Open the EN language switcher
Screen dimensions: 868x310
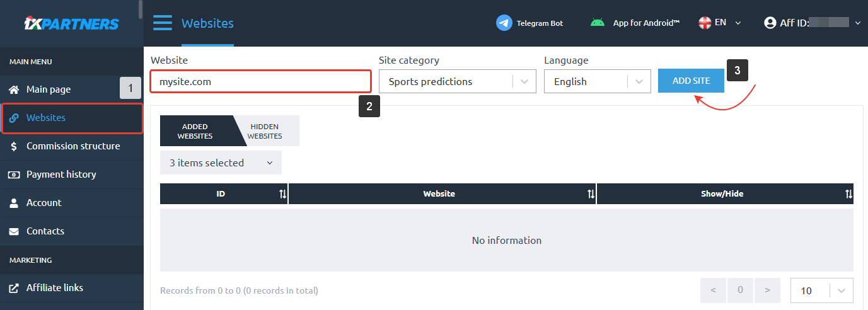720,23
